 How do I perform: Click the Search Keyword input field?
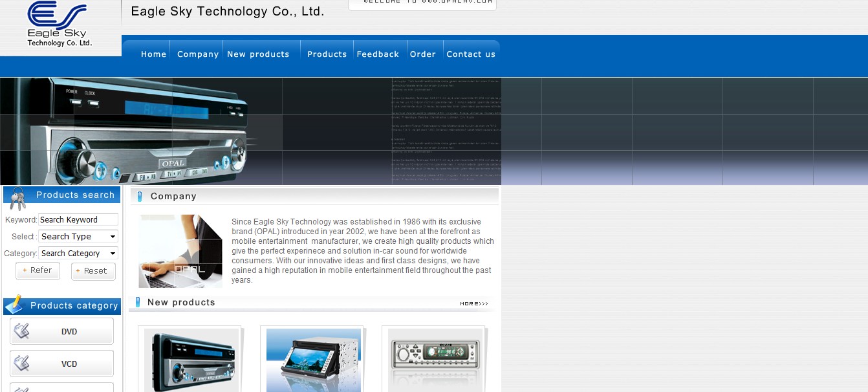click(78, 220)
